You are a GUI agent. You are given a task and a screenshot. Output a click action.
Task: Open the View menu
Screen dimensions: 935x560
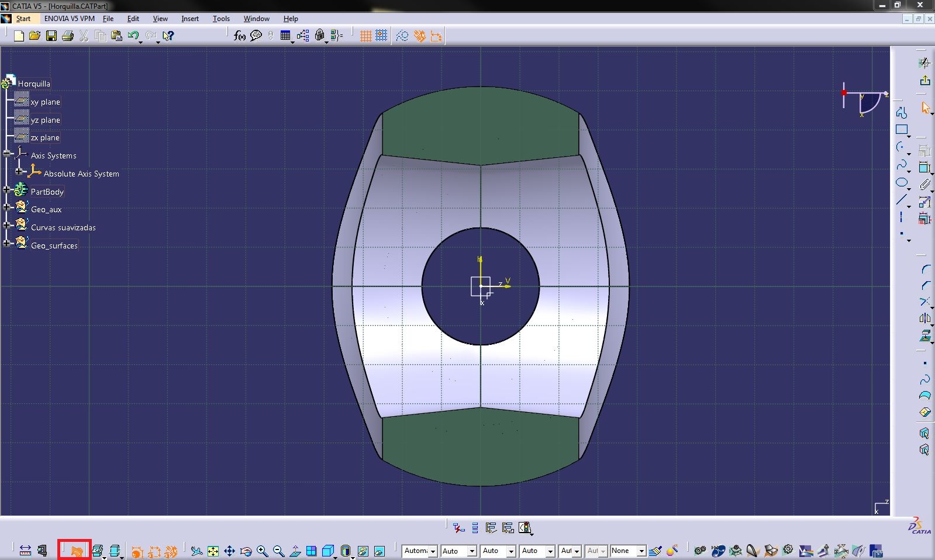point(160,19)
